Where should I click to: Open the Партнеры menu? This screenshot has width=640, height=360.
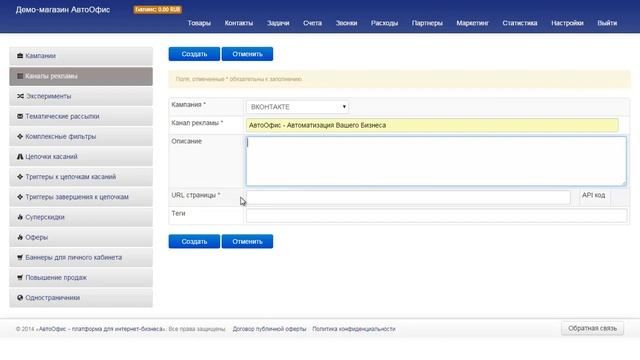(x=427, y=23)
